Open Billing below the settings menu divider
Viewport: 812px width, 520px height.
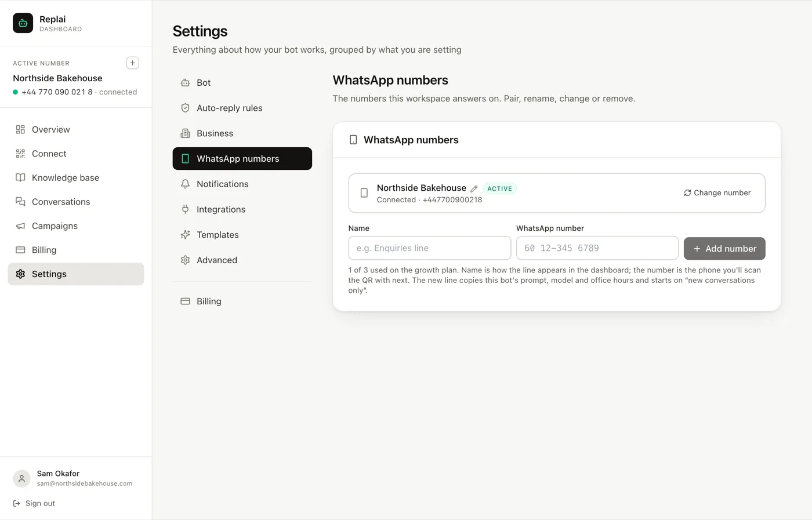point(242,301)
